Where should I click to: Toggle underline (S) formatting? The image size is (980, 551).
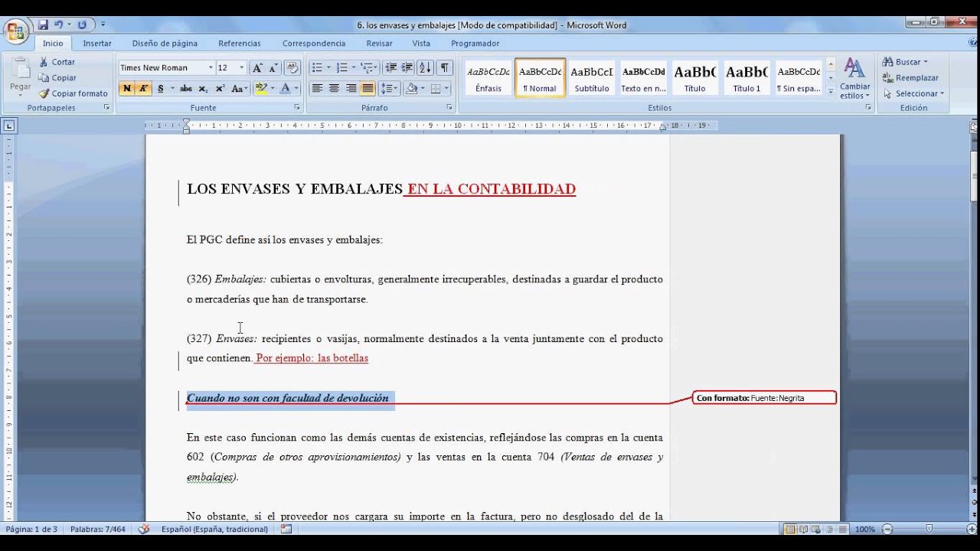tap(160, 88)
